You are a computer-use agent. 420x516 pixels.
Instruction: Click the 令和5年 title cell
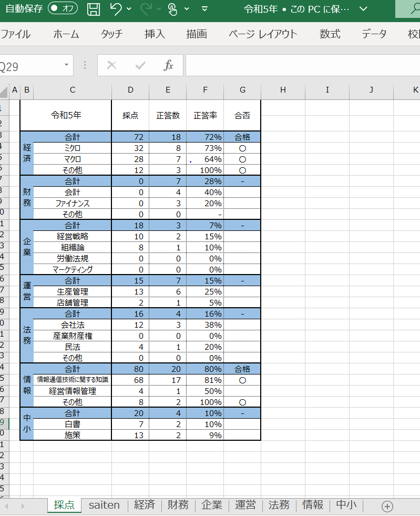coord(66,115)
